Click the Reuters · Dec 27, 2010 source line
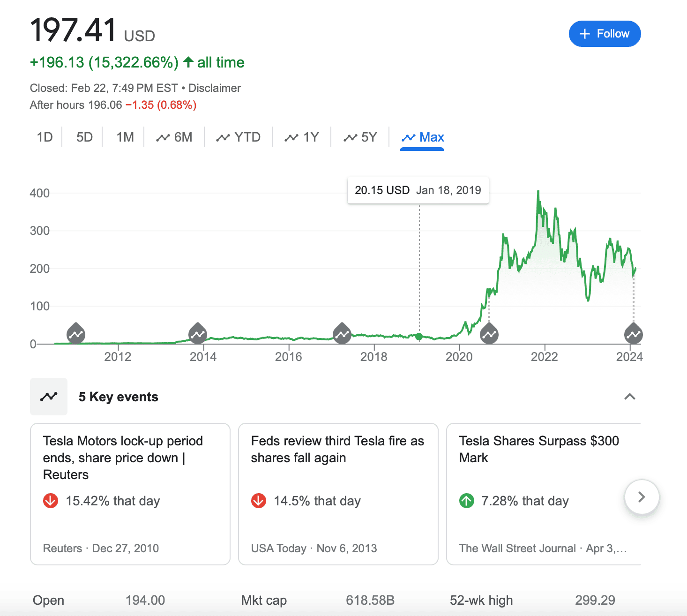Screen dimensions: 687x616 coord(101,548)
